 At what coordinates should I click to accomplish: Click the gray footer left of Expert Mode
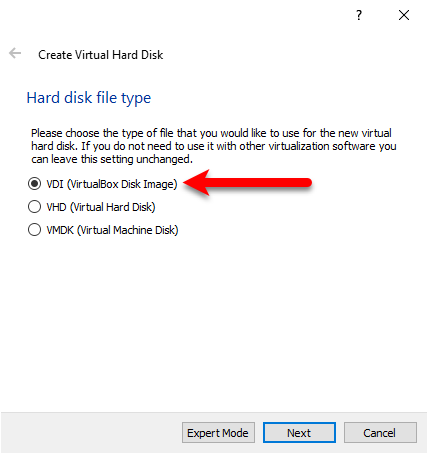tap(92, 433)
